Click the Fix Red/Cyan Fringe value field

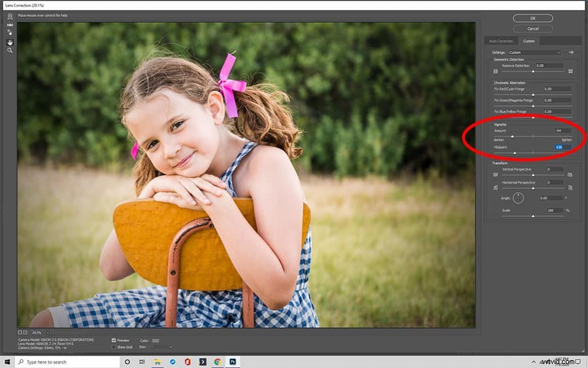(558, 89)
